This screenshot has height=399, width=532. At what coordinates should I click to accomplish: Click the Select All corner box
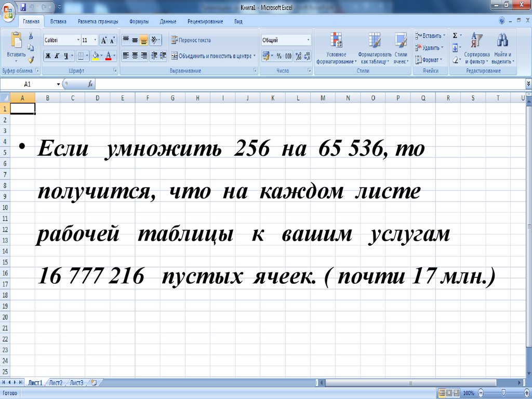[5, 98]
